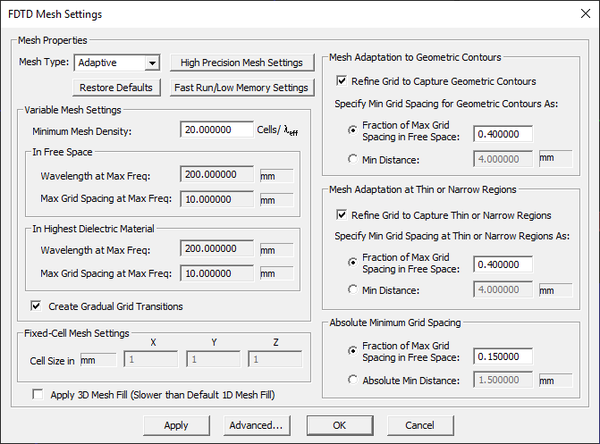The width and height of the screenshot is (600, 444).
Task: Open the Advanced settings button
Action: 256,425
